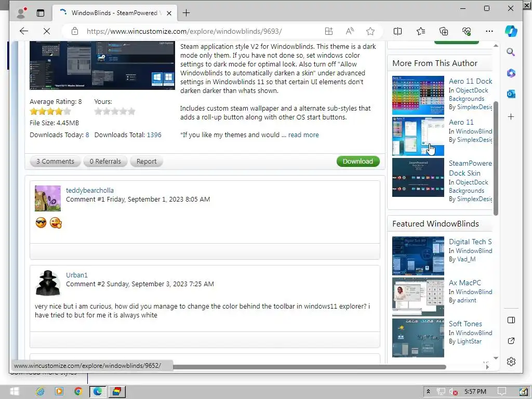The image size is (532, 399).
Task: Open notification center icon
Action: pyautogui.click(x=501, y=392)
